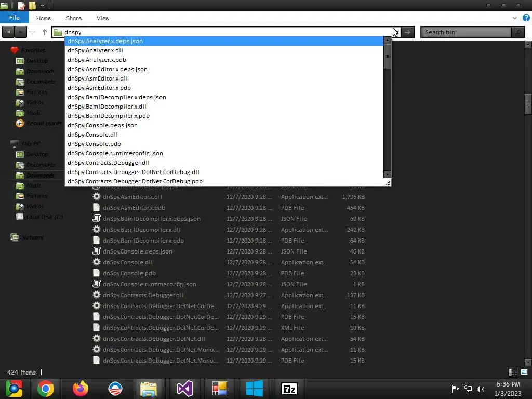
Task: Open Google Chrome from taskbar
Action: point(46,389)
